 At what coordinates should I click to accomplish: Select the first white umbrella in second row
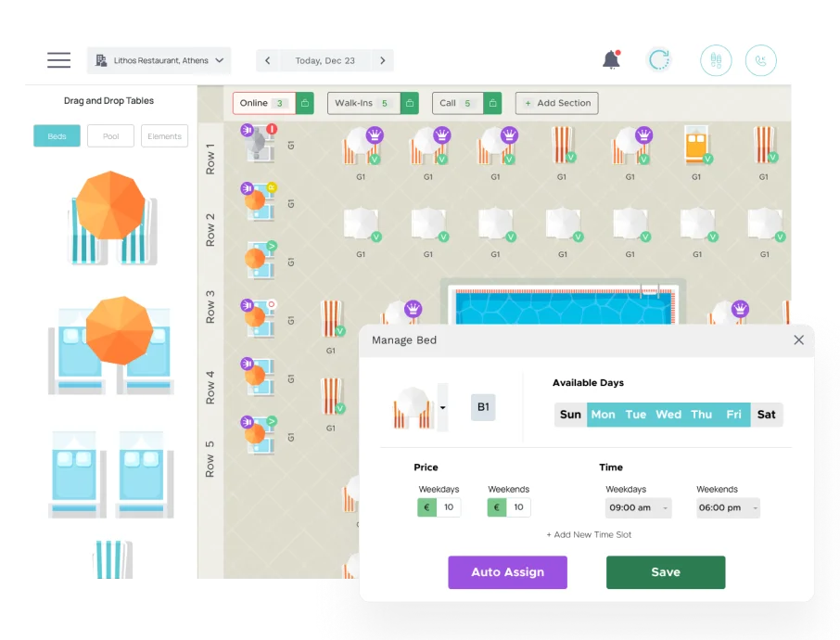[363, 224]
